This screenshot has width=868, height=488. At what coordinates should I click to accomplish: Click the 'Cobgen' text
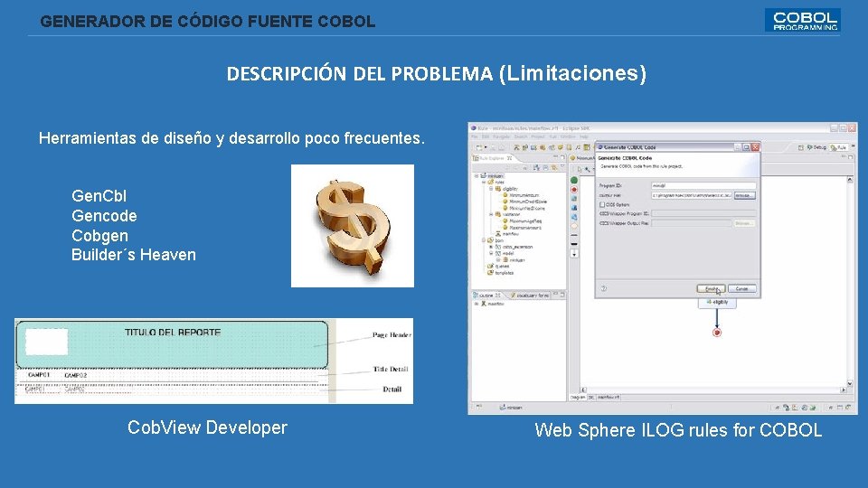pyautogui.click(x=99, y=236)
